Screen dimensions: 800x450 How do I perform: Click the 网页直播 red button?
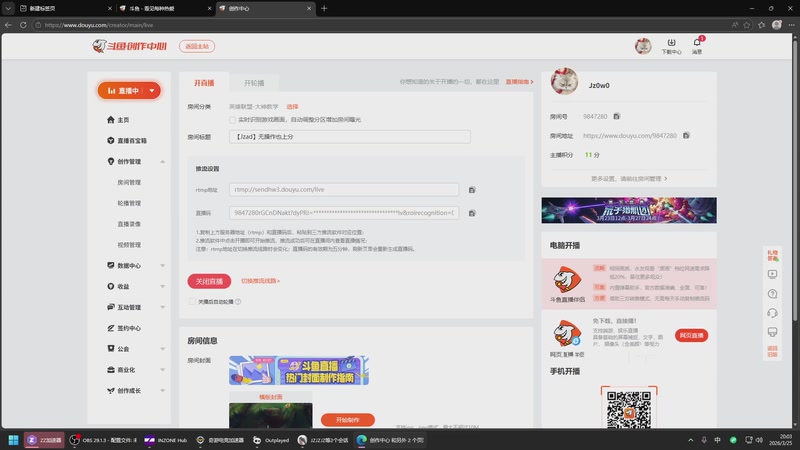tap(691, 335)
